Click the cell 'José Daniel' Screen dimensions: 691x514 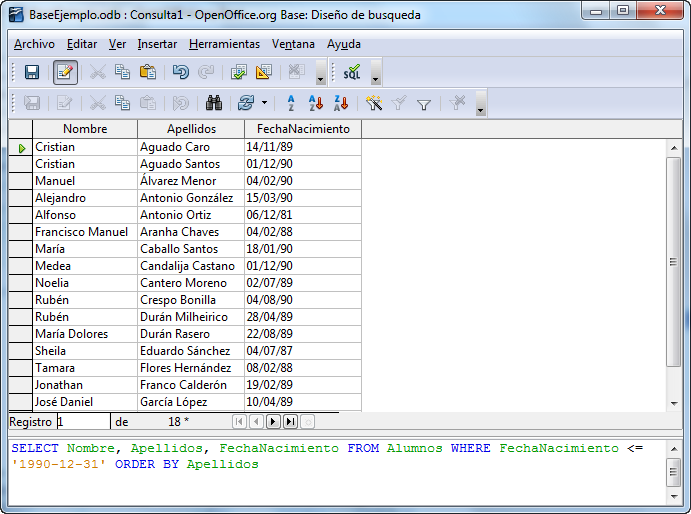coord(85,402)
